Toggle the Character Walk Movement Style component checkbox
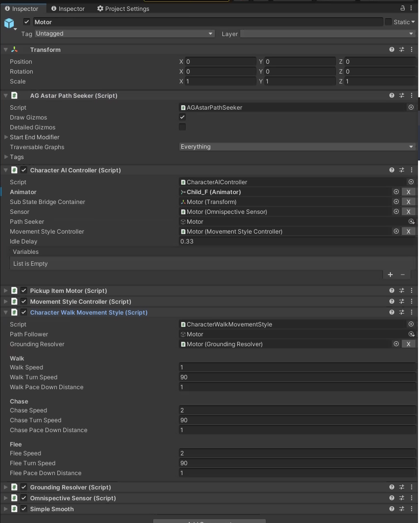This screenshot has height=523, width=420. pyautogui.click(x=23, y=312)
